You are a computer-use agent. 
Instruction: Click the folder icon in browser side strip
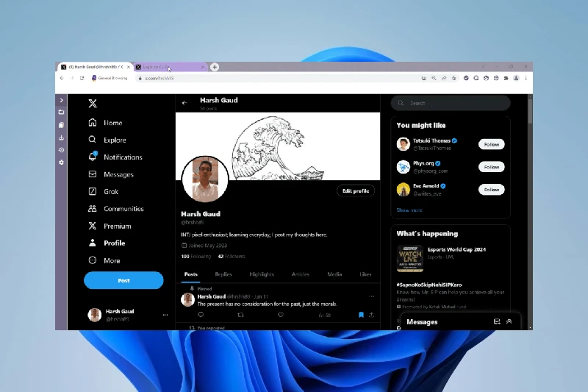pyautogui.click(x=62, y=113)
